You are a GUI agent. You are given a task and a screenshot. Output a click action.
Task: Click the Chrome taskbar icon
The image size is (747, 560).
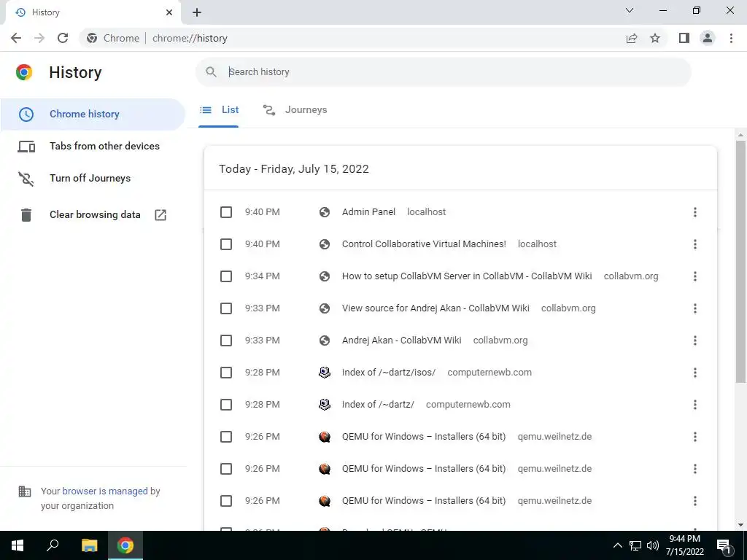(x=125, y=545)
